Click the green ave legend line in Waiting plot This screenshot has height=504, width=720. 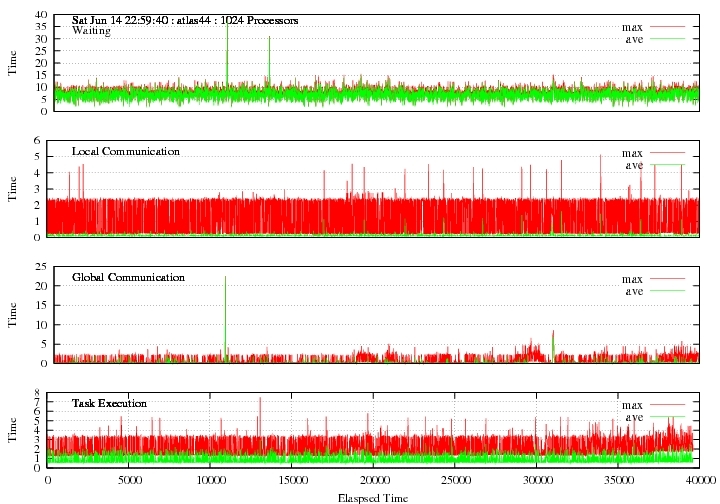667,39
